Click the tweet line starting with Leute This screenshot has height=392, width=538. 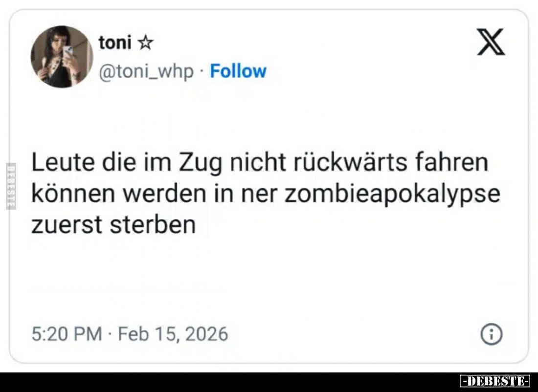coord(260,162)
